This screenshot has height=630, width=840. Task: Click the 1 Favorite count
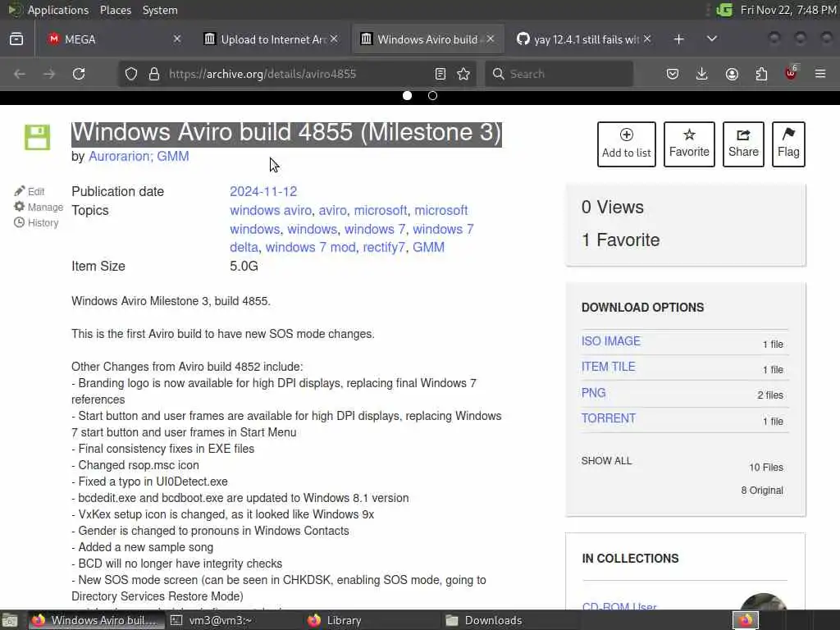coord(620,240)
